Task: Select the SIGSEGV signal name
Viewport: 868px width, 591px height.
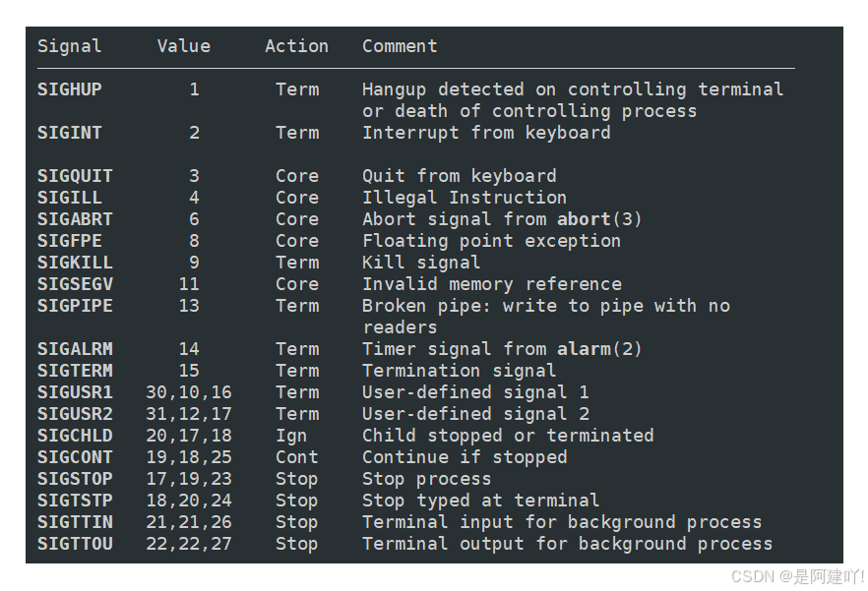Action: pos(75,284)
